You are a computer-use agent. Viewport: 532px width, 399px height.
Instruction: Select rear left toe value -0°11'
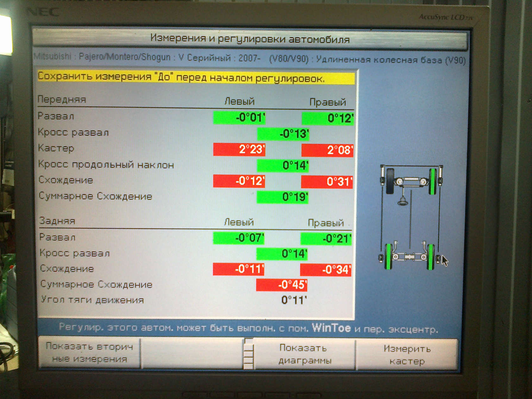pyautogui.click(x=238, y=269)
